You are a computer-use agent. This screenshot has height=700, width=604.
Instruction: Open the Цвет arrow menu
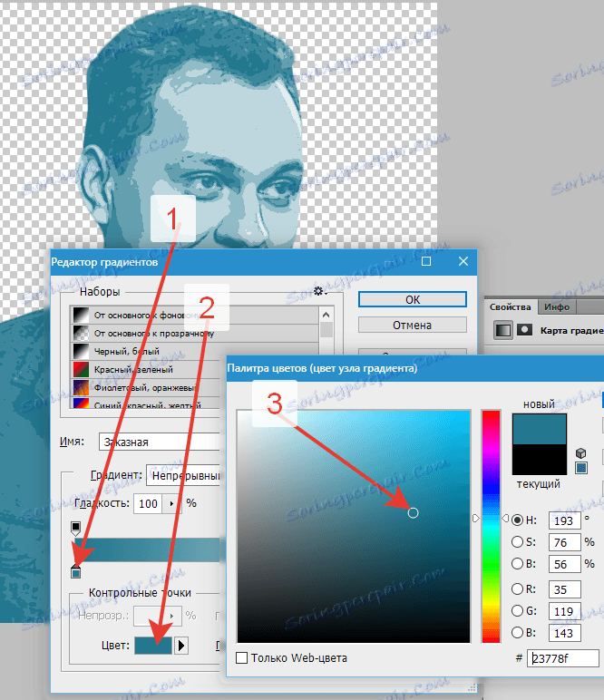coord(180,646)
